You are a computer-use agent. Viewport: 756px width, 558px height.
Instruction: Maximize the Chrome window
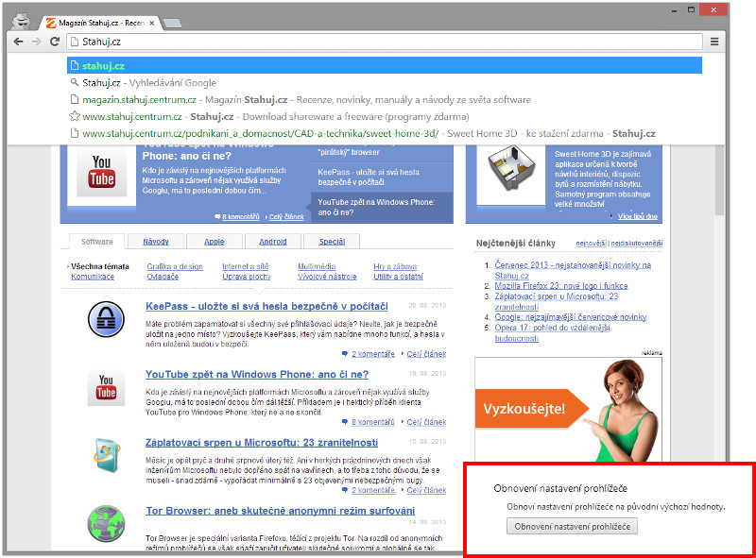[x=691, y=9]
